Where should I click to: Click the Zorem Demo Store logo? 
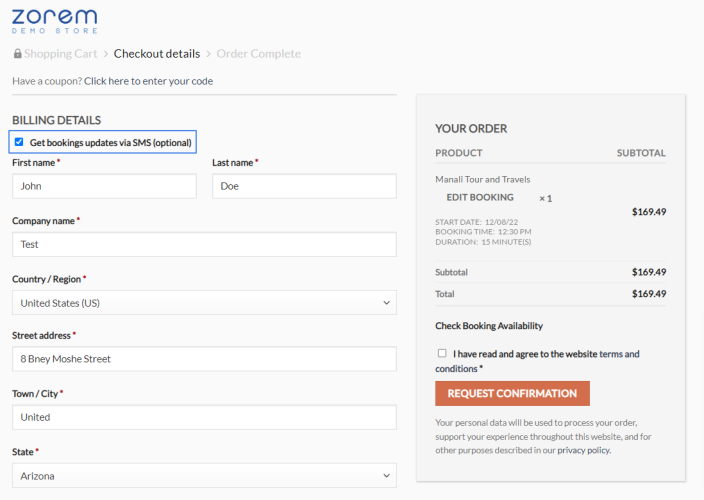[x=55, y=20]
